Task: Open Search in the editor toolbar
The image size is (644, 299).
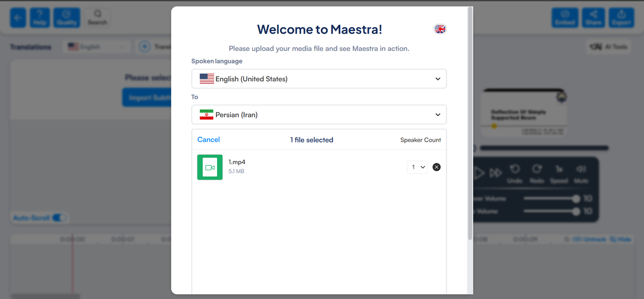Action: tap(98, 18)
